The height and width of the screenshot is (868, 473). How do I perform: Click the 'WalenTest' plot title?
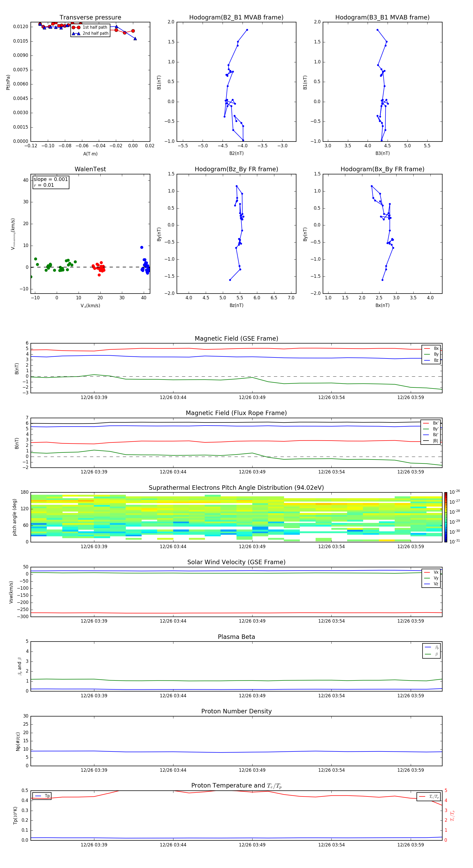click(x=90, y=169)
